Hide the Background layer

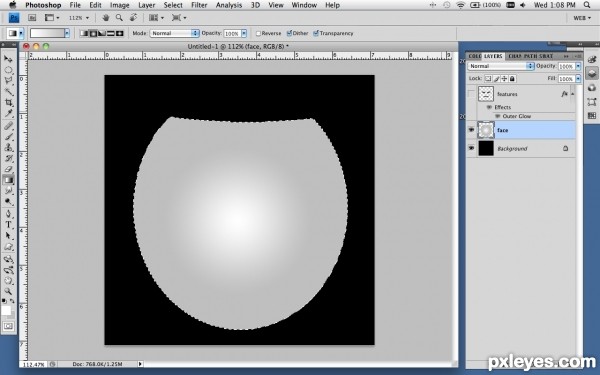pos(471,148)
